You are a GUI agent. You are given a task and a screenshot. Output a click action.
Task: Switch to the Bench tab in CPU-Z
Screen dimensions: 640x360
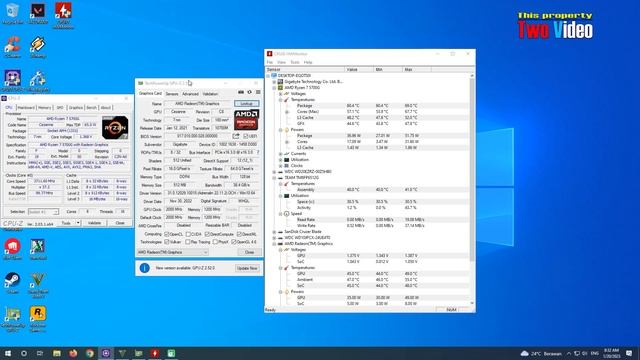click(91, 107)
